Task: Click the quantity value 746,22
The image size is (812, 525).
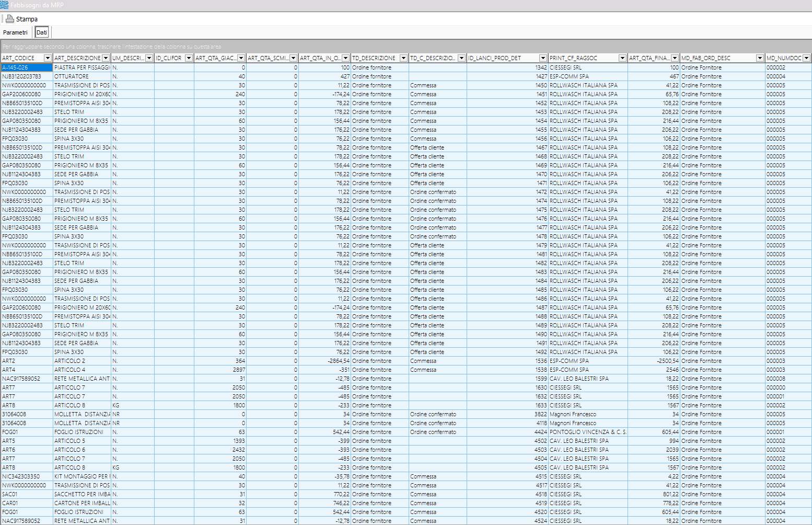Action: 324,503
